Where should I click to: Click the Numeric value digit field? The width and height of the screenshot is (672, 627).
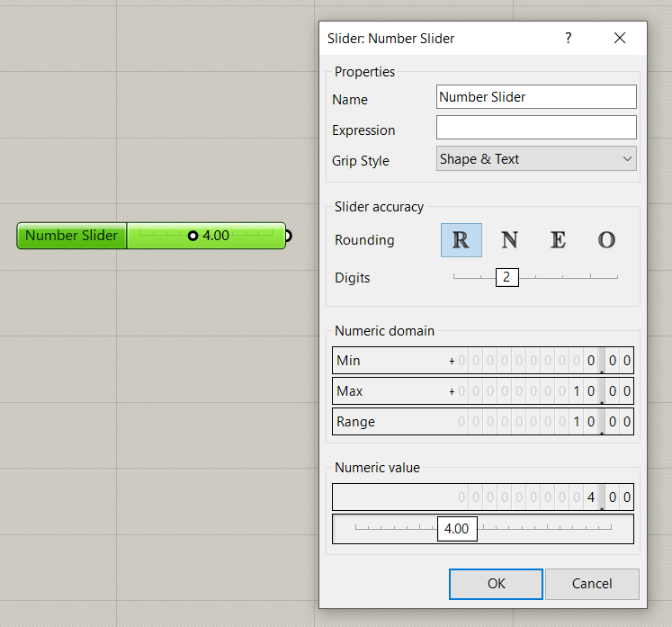point(483,497)
